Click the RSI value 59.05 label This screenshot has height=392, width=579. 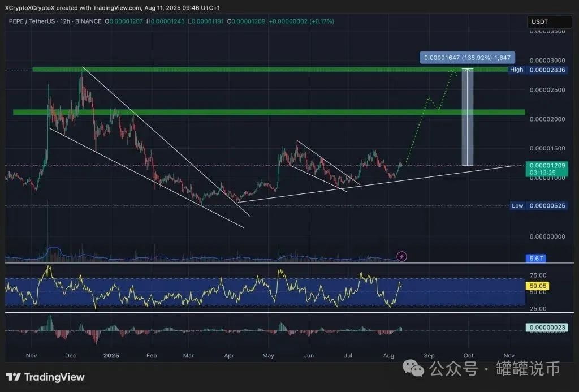(537, 286)
